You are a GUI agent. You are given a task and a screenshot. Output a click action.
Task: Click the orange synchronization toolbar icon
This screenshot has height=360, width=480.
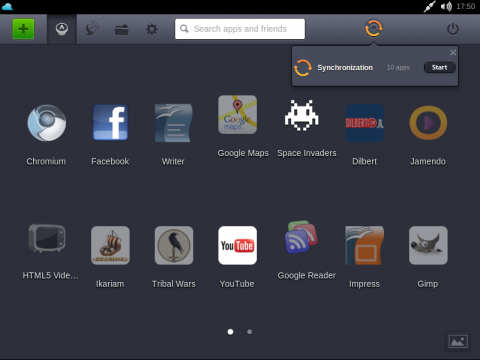click(x=374, y=28)
